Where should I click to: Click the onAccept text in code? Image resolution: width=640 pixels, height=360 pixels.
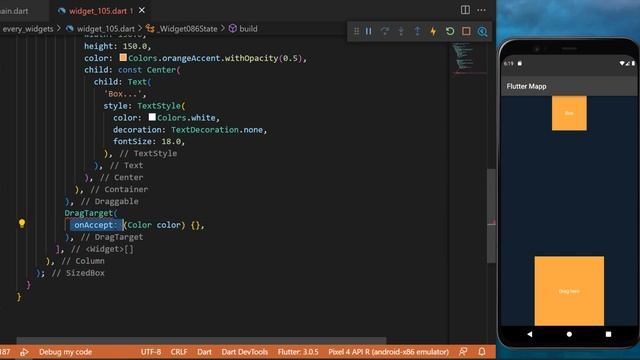[x=93, y=225]
